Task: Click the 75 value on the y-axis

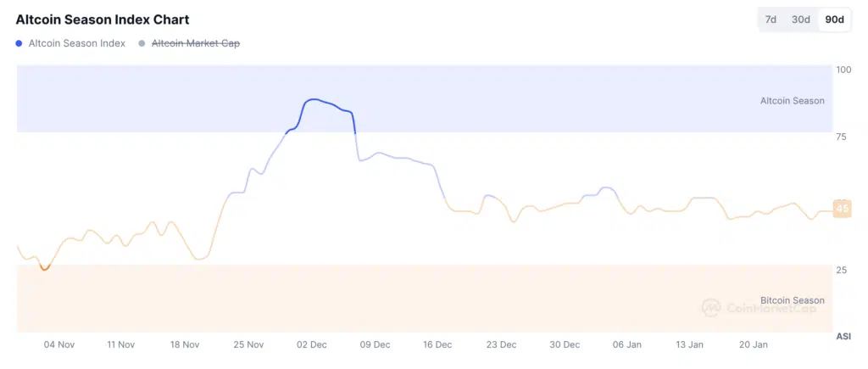Action: tap(843, 137)
